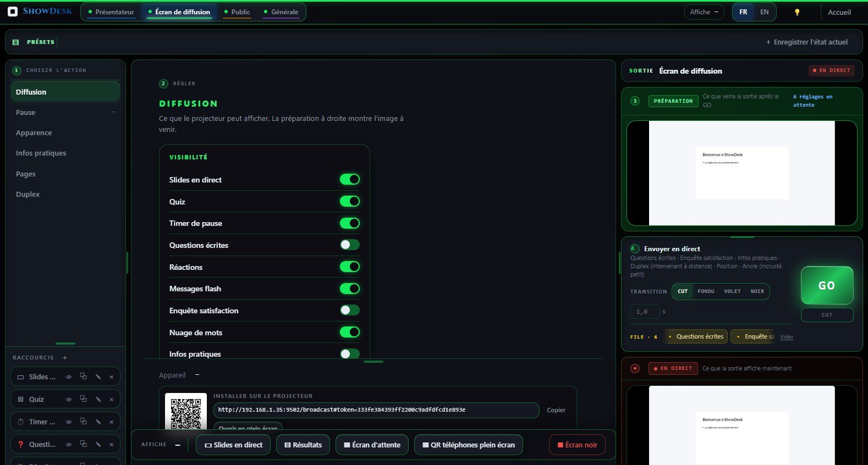Delete the Quiz shortcut
The height and width of the screenshot is (465, 868).
[112, 399]
